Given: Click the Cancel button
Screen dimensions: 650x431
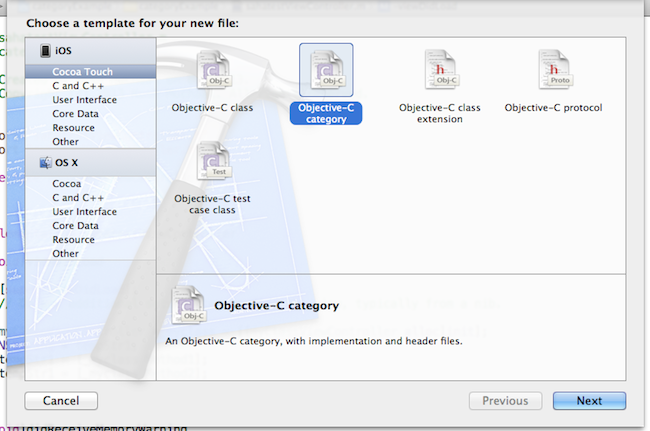Looking at the screenshot, I should click(61, 401).
